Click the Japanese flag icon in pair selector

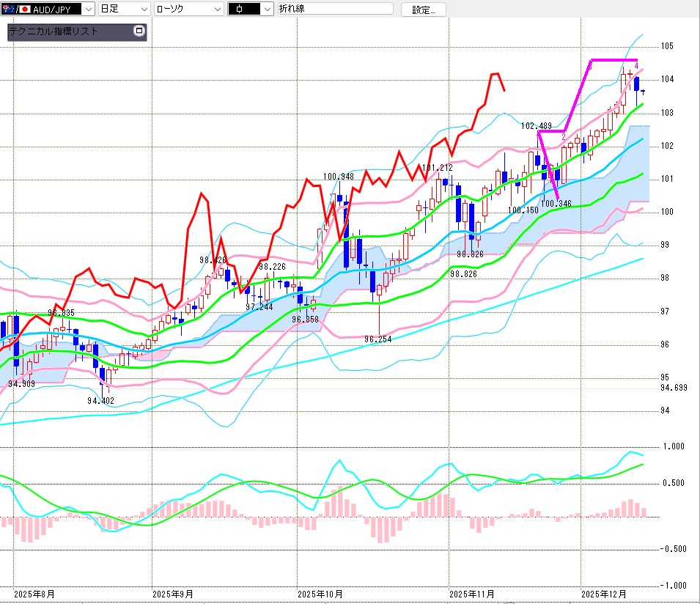tap(23, 10)
